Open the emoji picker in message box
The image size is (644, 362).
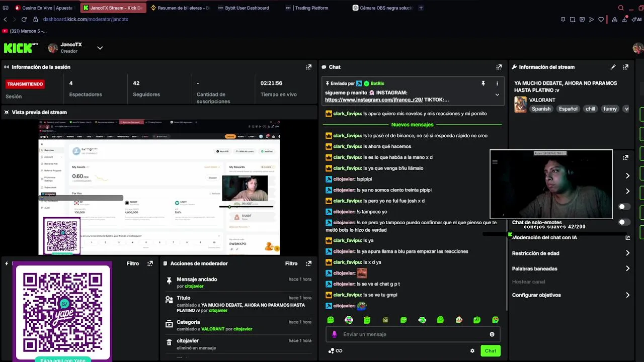coord(492,334)
